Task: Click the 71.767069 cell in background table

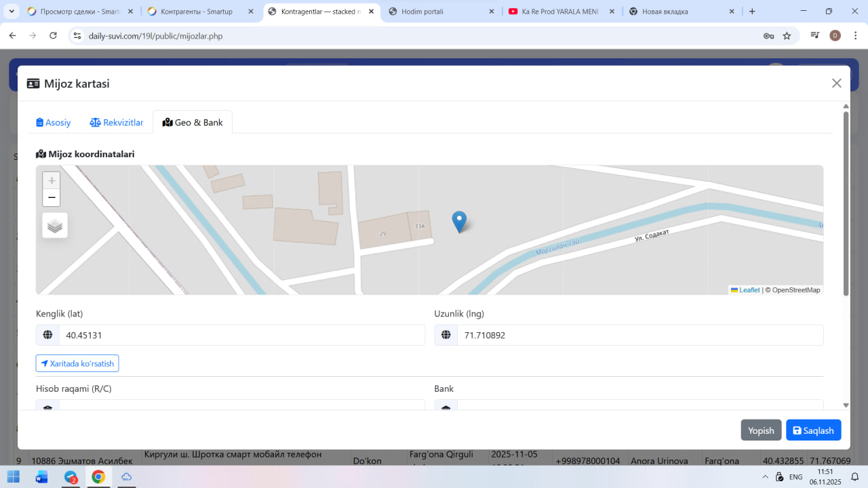Action: coord(830,461)
